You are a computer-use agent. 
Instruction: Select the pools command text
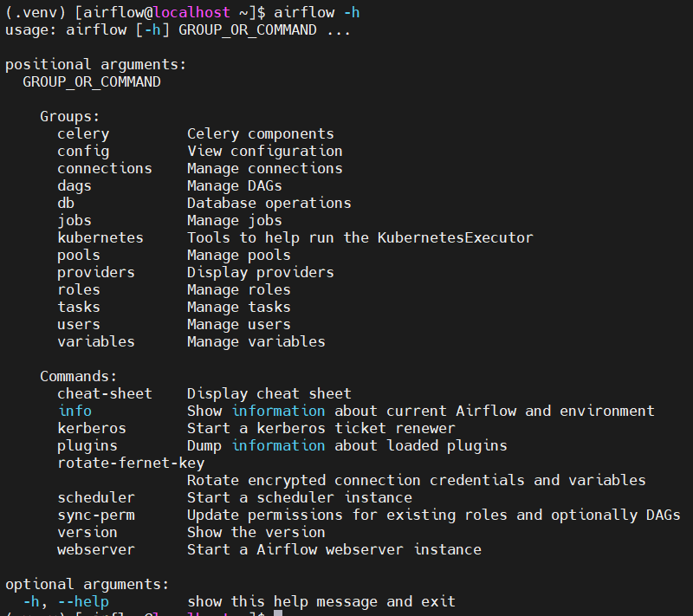(78, 255)
